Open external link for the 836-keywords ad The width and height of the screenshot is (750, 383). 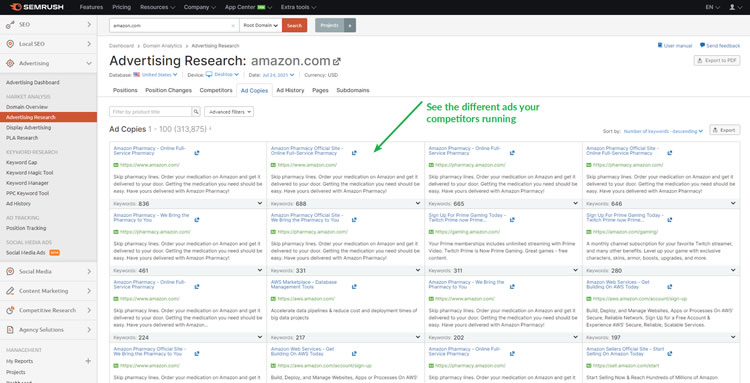[197, 153]
